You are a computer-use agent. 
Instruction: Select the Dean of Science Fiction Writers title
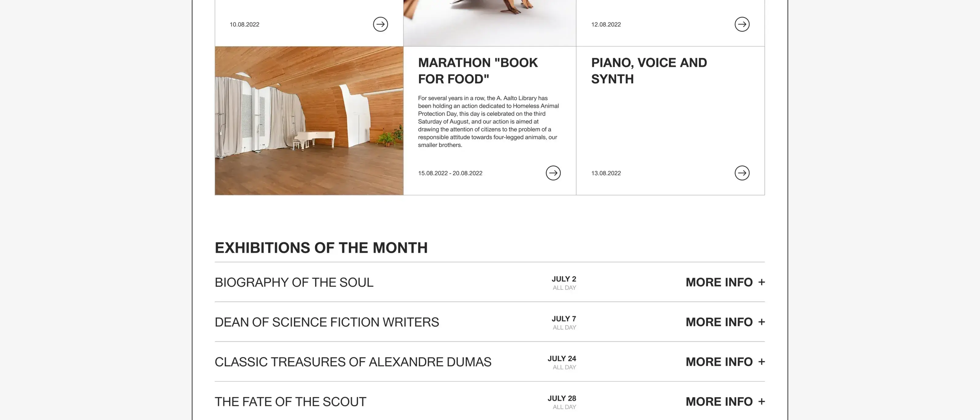pyautogui.click(x=327, y=322)
